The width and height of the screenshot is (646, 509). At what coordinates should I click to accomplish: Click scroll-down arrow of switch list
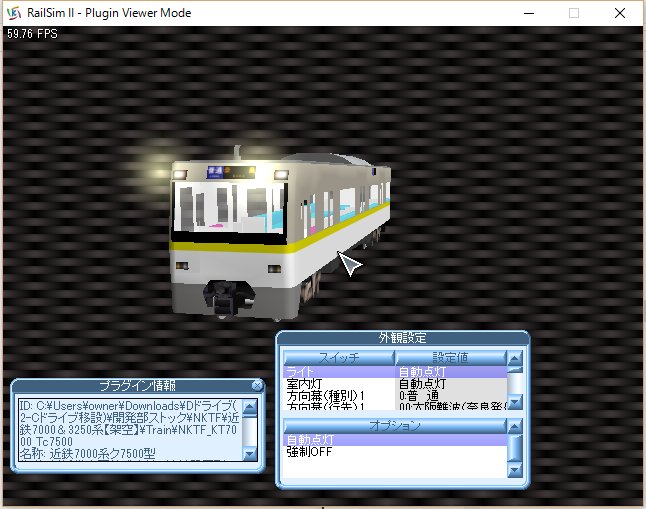tap(515, 401)
